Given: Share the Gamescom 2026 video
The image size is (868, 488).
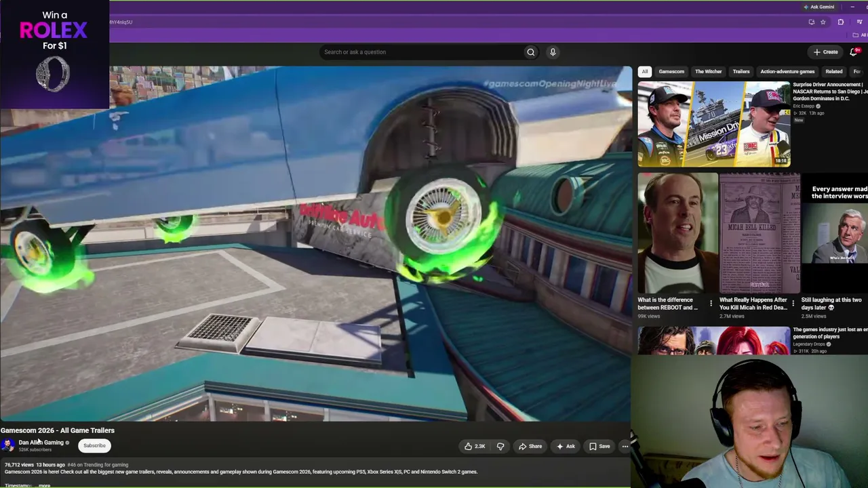Looking at the screenshot, I should (x=530, y=446).
